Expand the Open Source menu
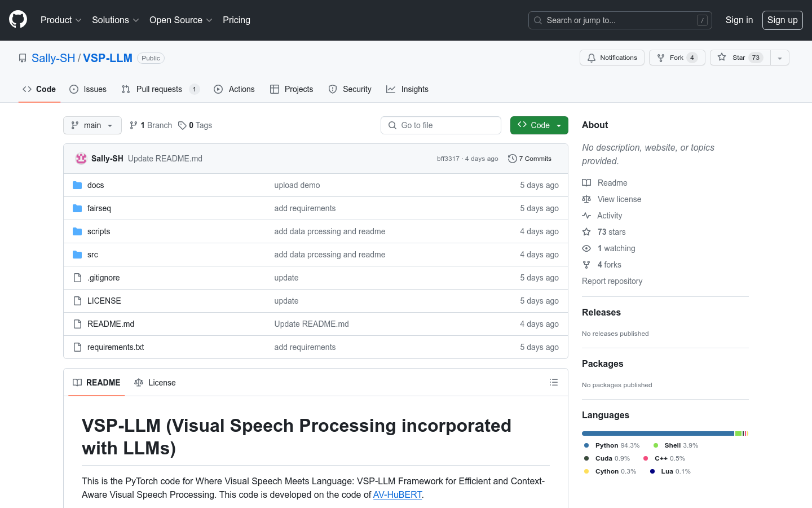This screenshot has width=812, height=508. pos(180,20)
